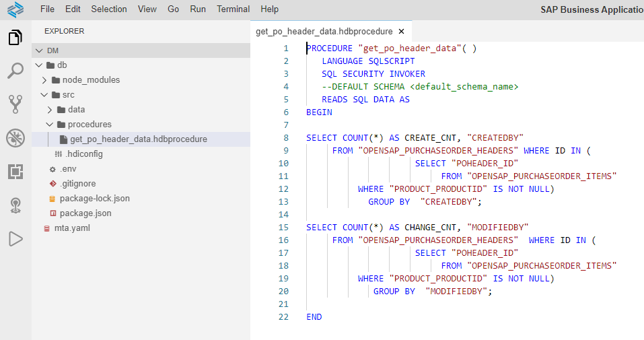Select the node_modules folder label

point(91,80)
